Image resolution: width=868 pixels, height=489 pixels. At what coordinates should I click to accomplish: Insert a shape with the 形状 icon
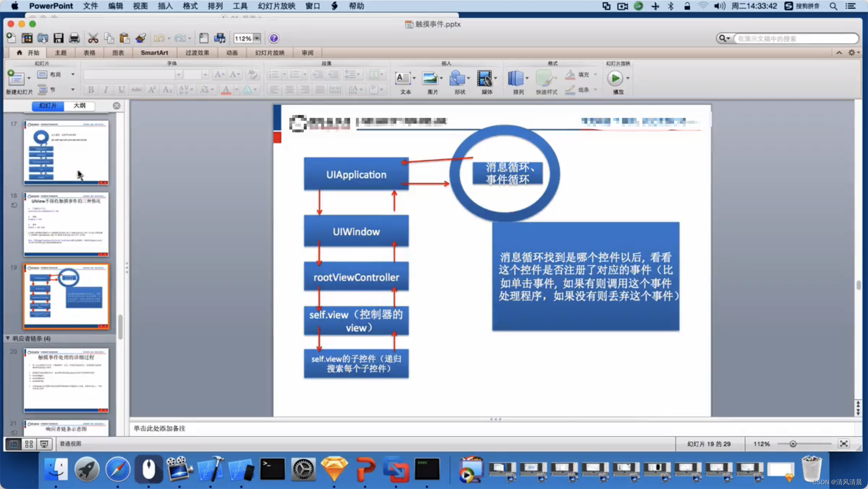[x=457, y=78]
